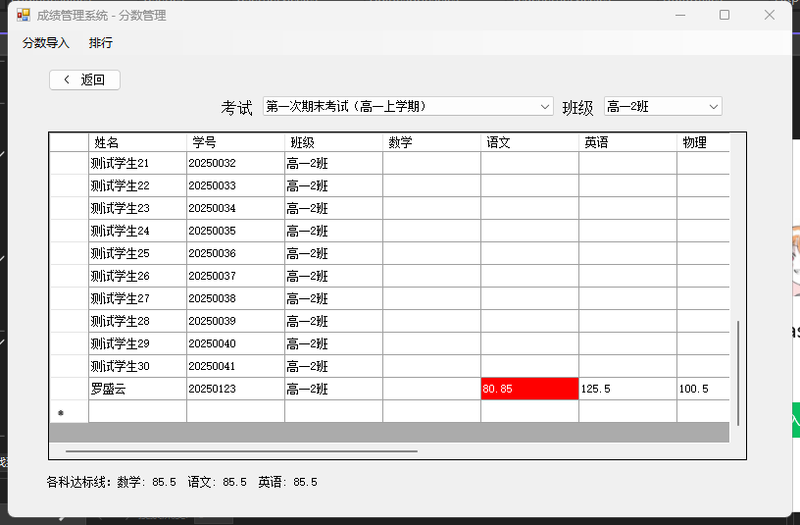Select student ID 20250037 cell
Screen dimensions: 800x525
click(x=236, y=276)
